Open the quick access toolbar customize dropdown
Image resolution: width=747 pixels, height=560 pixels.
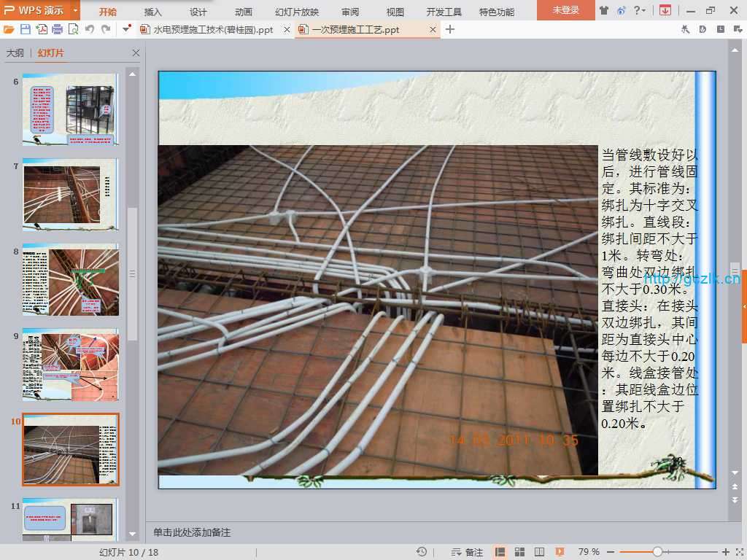click(x=127, y=29)
